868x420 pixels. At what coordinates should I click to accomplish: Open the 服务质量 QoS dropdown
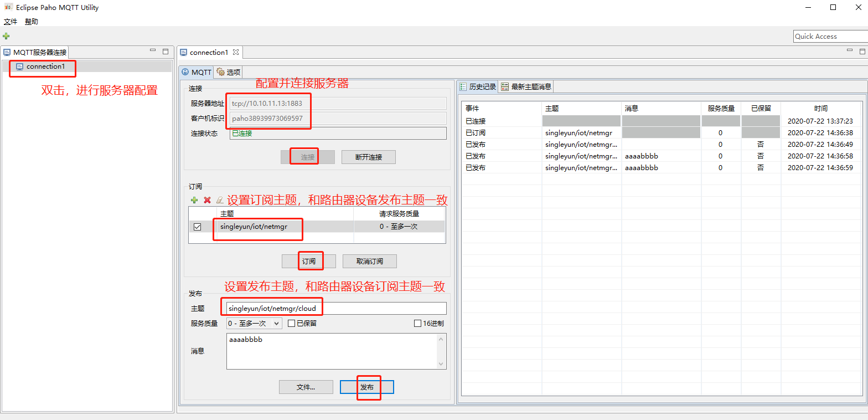[254, 323]
